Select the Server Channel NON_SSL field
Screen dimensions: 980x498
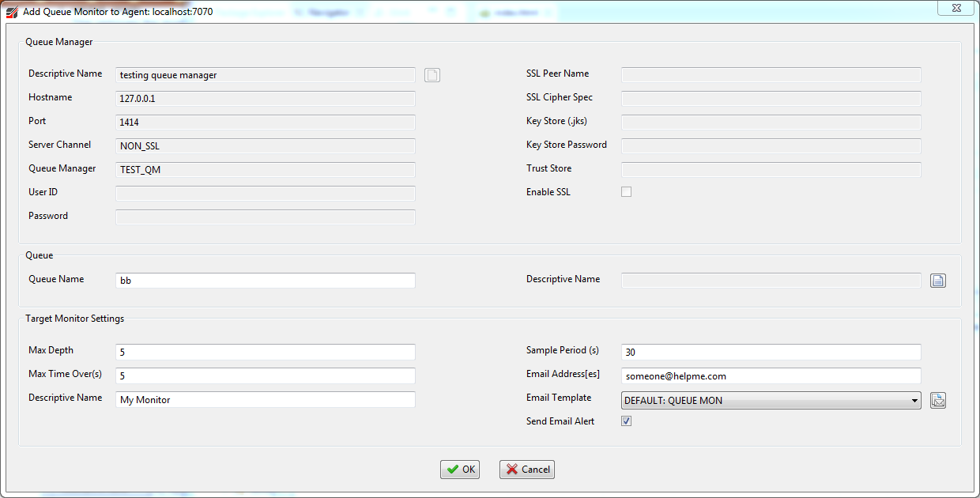[265, 146]
